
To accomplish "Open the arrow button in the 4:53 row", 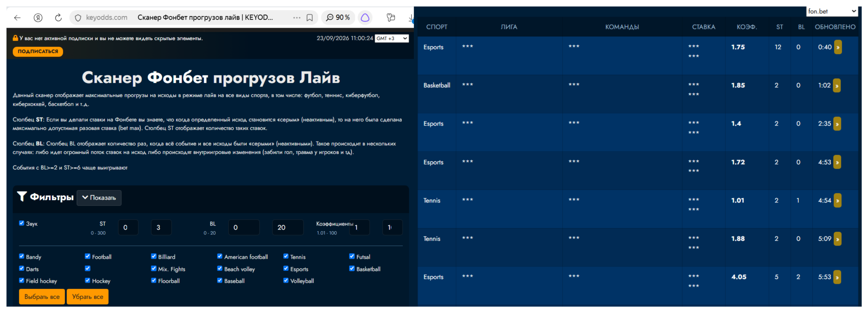I will (x=837, y=162).
